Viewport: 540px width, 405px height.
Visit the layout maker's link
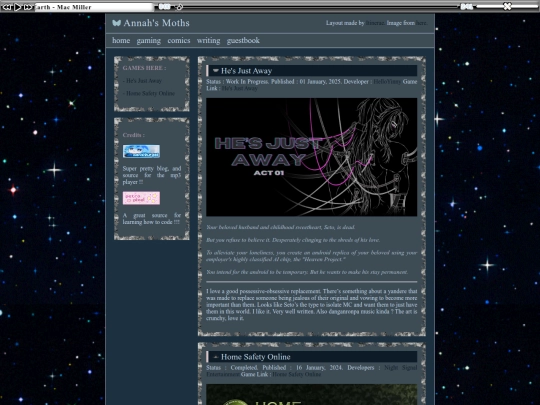pyautogui.click(x=375, y=23)
